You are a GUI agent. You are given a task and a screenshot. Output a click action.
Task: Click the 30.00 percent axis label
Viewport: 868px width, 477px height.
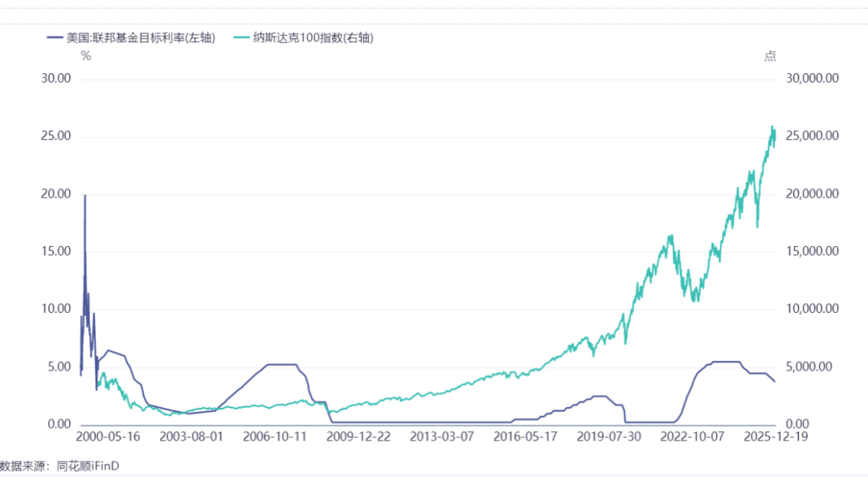pyautogui.click(x=56, y=78)
